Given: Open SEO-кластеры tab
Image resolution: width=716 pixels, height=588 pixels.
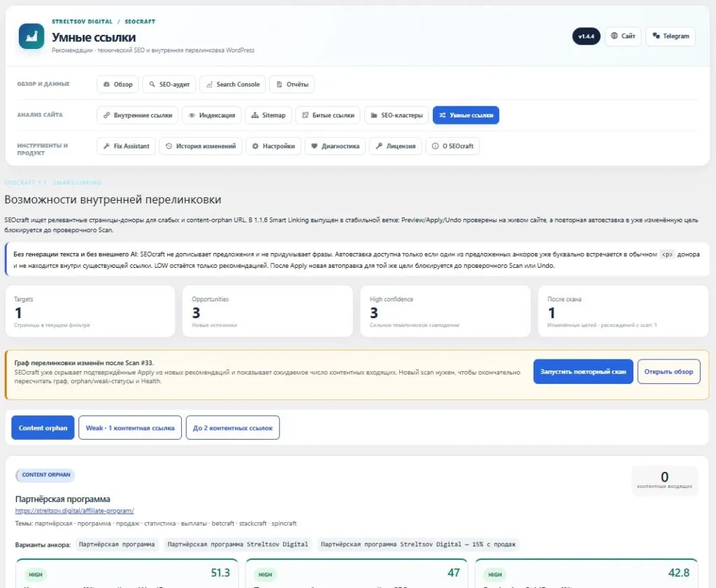Looking at the screenshot, I should pos(396,115).
